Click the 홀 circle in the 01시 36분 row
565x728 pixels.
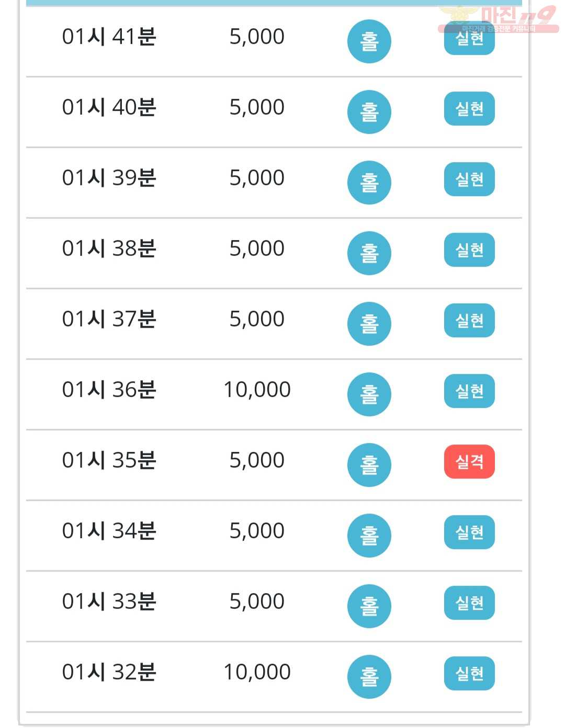click(369, 394)
